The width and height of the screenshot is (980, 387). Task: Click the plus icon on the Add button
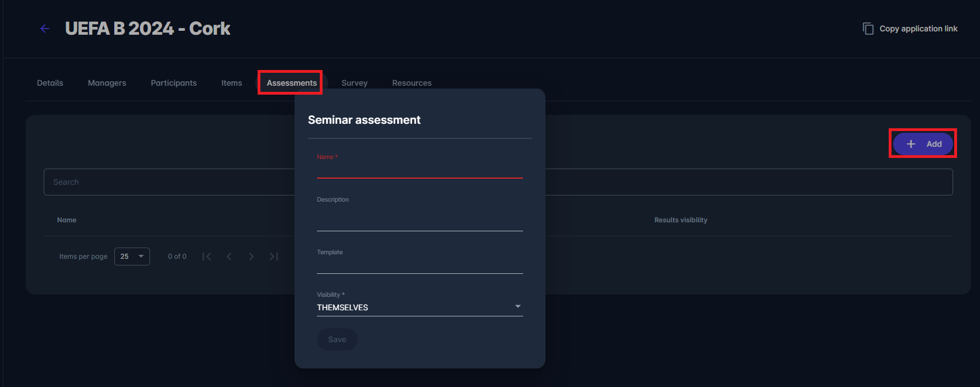[910, 143]
